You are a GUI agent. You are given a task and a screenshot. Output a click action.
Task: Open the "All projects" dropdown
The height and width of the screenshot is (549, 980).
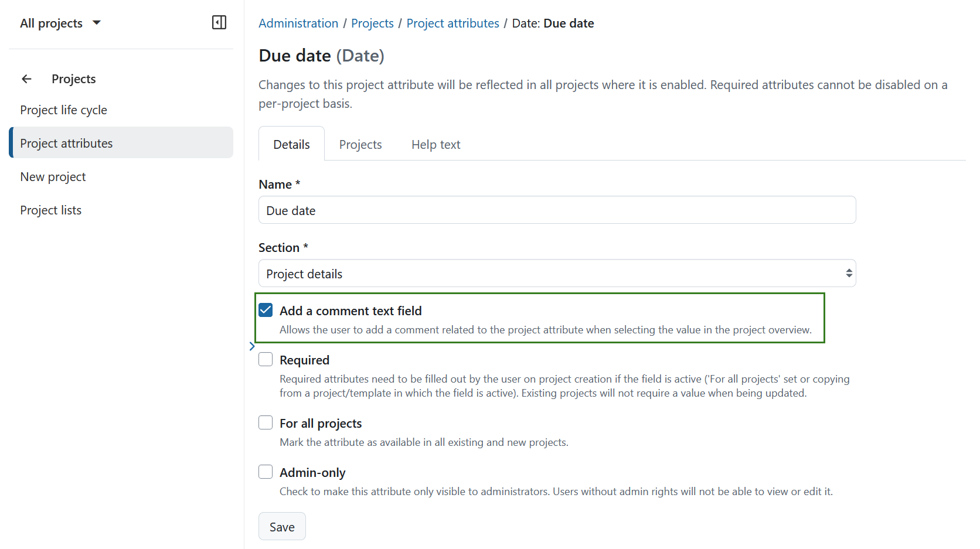[60, 23]
